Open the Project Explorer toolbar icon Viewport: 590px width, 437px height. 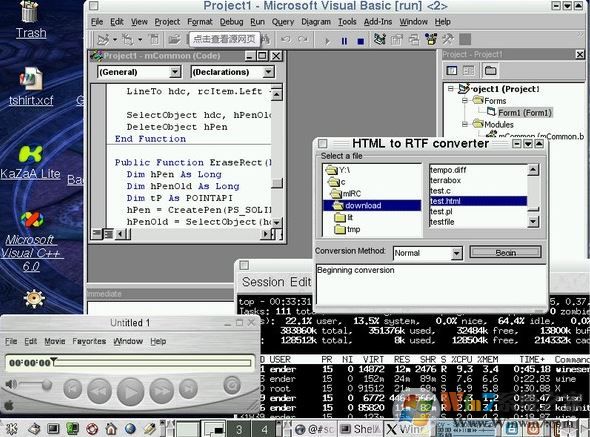tap(379, 39)
